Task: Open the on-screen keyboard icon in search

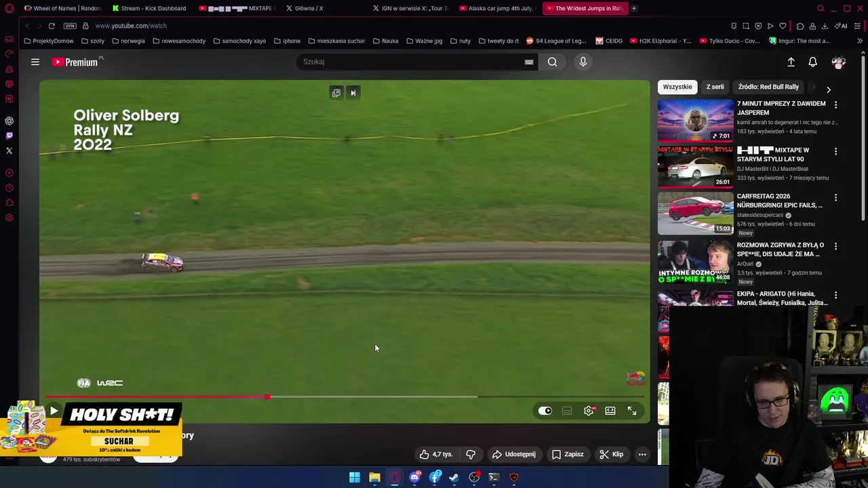Action: pyautogui.click(x=529, y=62)
